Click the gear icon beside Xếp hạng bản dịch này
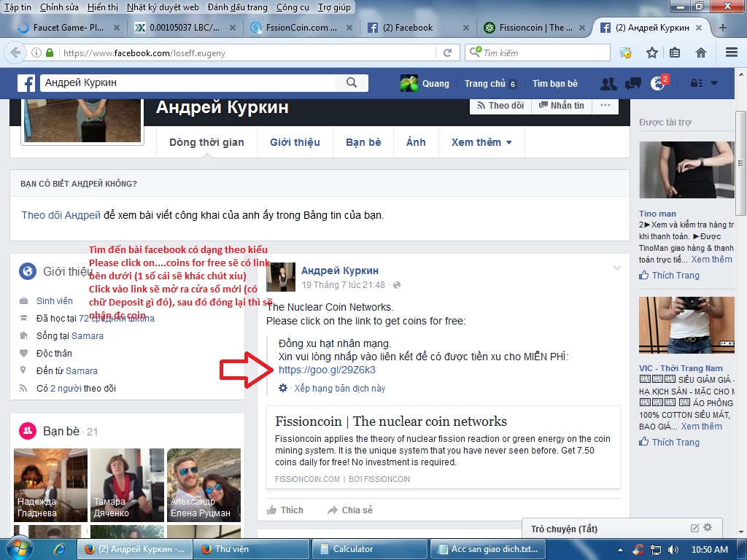 tap(283, 388)
